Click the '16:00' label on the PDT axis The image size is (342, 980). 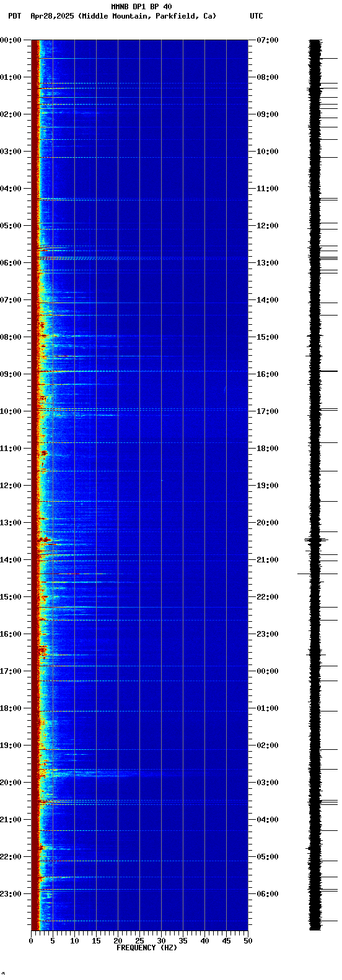click(x=11, y=634)
